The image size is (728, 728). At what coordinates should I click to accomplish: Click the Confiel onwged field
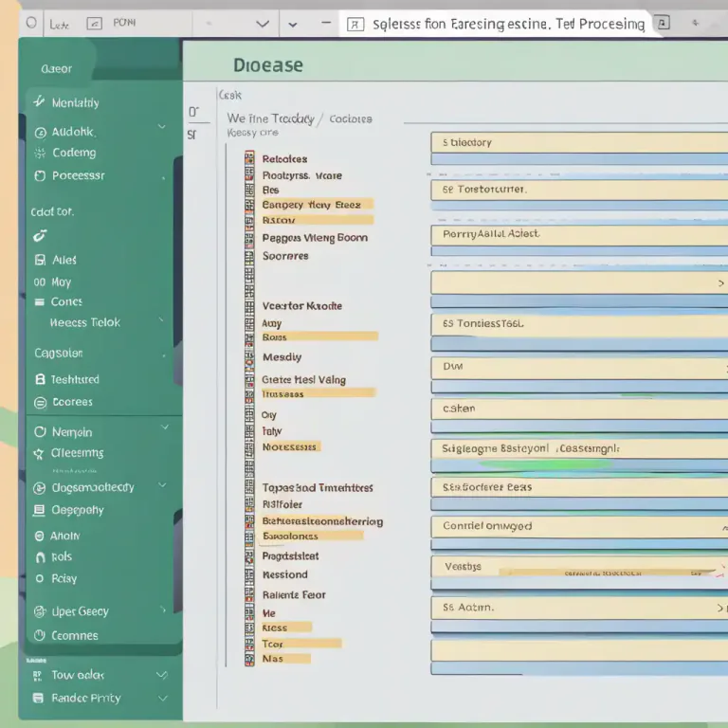tap(579, 526)
